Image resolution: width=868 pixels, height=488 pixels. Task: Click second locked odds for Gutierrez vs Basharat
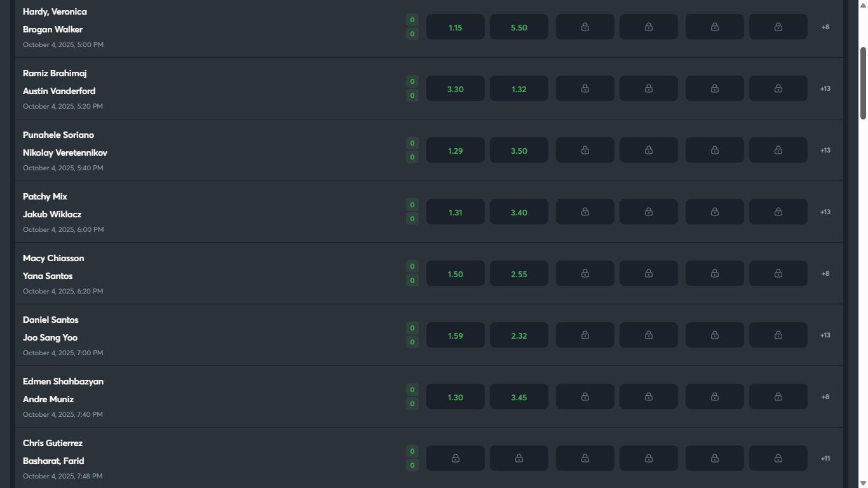click(x=519, y=459)
